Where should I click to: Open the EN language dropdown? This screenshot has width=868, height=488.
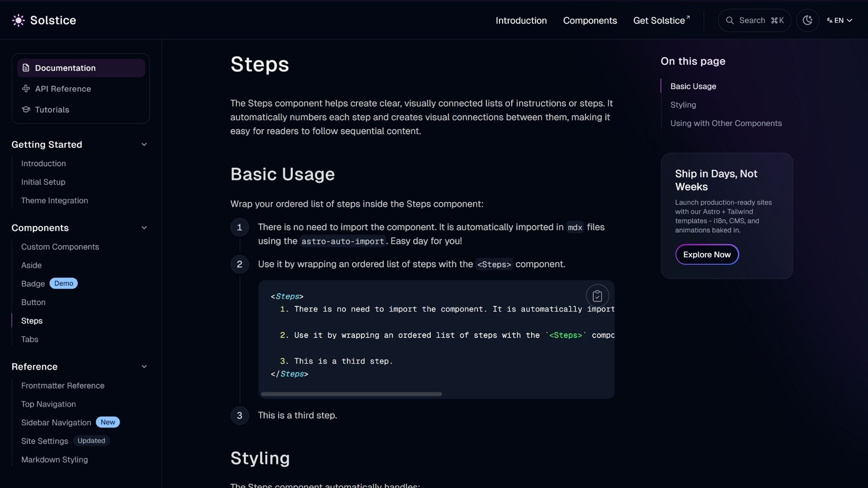click(840, 20)
